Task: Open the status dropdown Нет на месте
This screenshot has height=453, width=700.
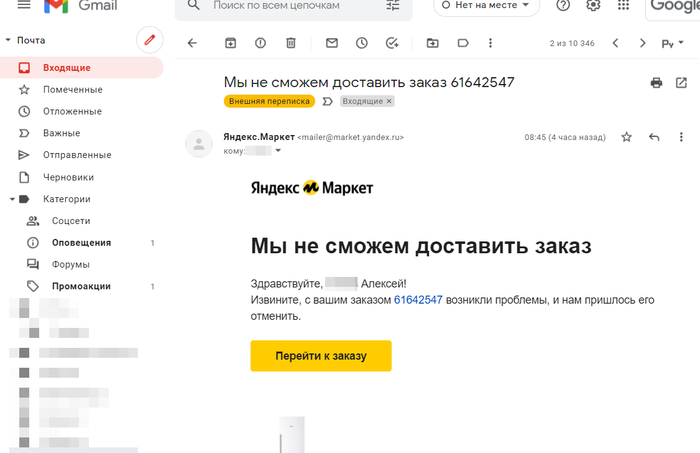Action: tap(486, 5)
